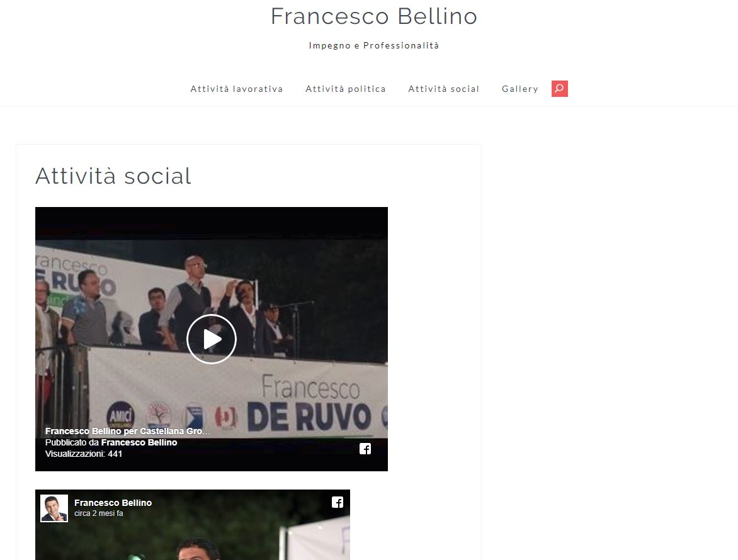Click 'Pubblicato da Francesco Bellino' author link

click(139, 442)
